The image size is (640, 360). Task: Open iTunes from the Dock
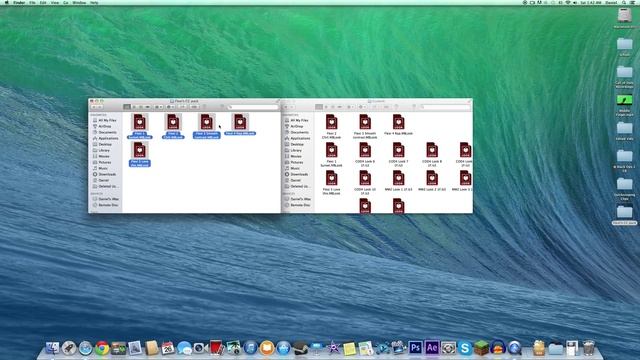coord(250,348)
